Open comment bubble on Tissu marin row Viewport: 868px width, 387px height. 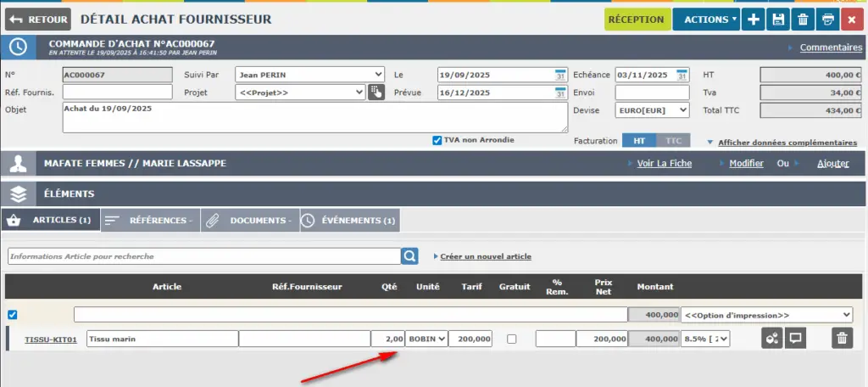(x=795, y=339)
